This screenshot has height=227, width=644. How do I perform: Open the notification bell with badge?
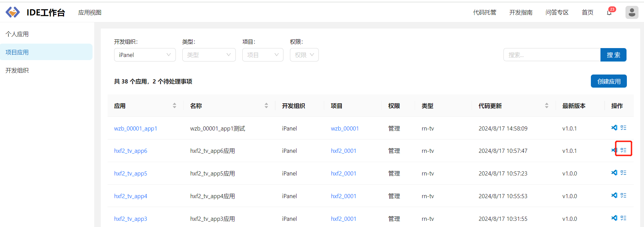(609, 13)
